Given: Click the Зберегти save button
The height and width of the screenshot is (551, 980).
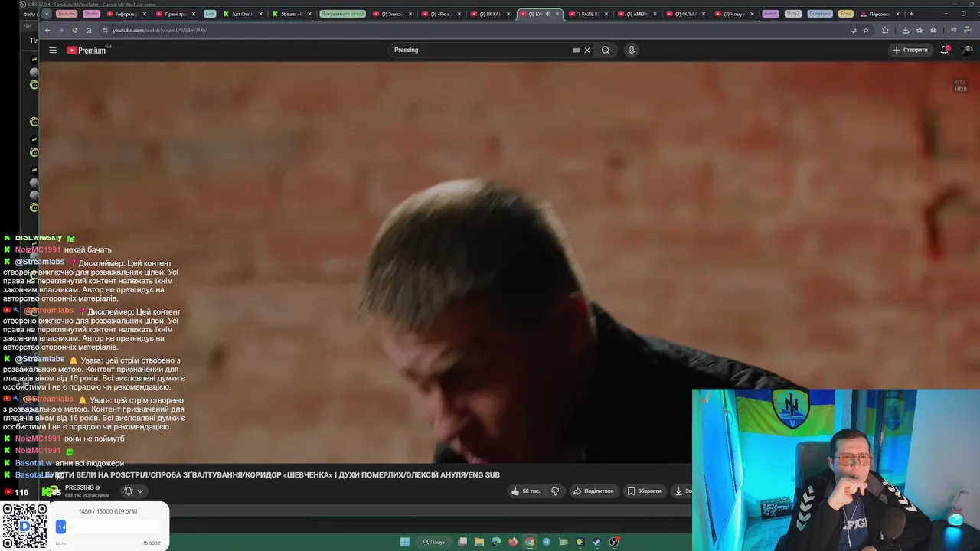Looking at the screenshot, I should click(644, 491).
